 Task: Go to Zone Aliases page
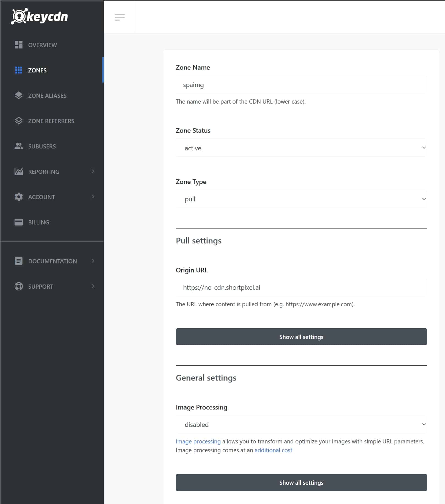pos(47,96)
